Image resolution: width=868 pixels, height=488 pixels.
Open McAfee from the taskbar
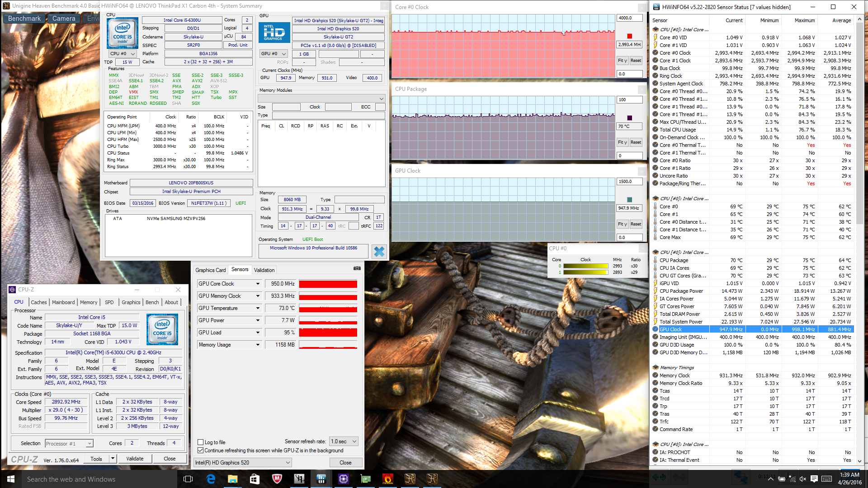pyautogui.click(x=277, y=479)
